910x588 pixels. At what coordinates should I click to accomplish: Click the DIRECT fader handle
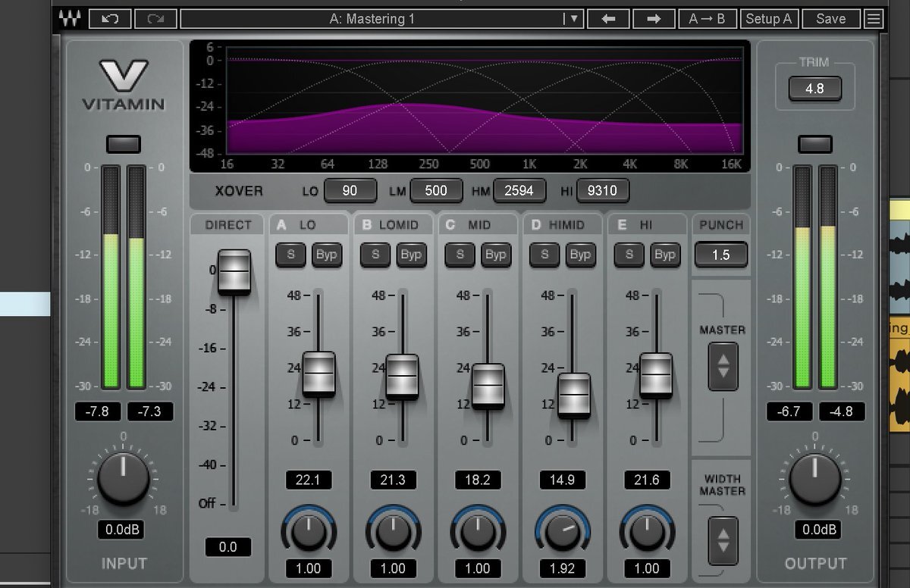[234, 271]
